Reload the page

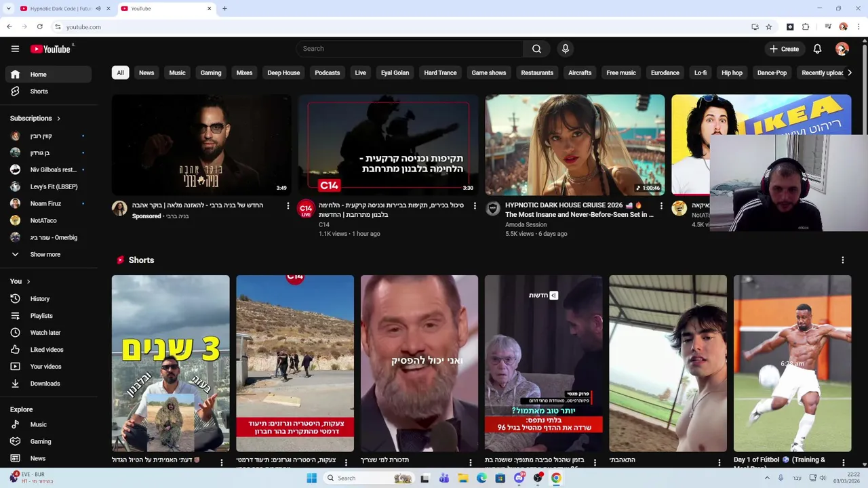click(x=40, y=27)
